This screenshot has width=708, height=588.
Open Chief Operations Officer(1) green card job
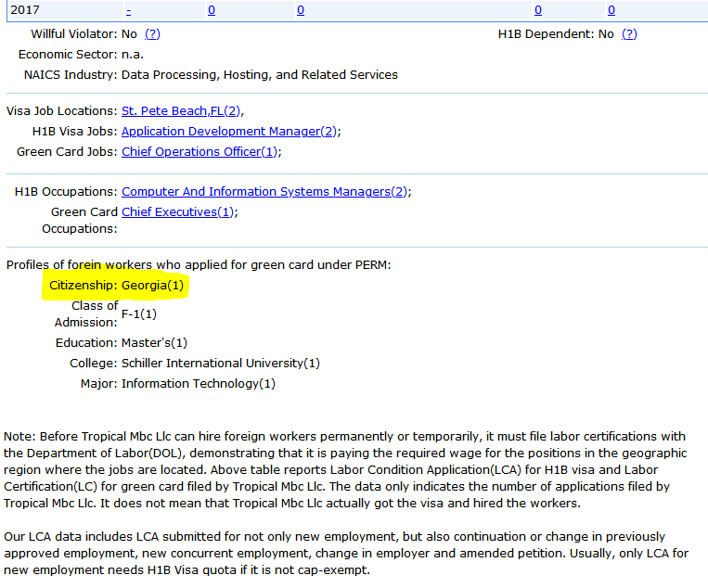point(200,151)
